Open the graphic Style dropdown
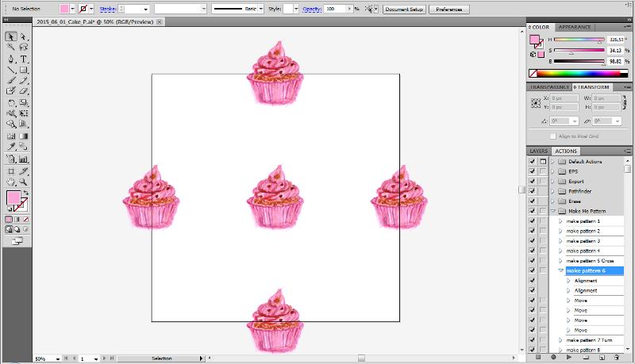This screenshot has height=364, width=635. pos(296,9)
